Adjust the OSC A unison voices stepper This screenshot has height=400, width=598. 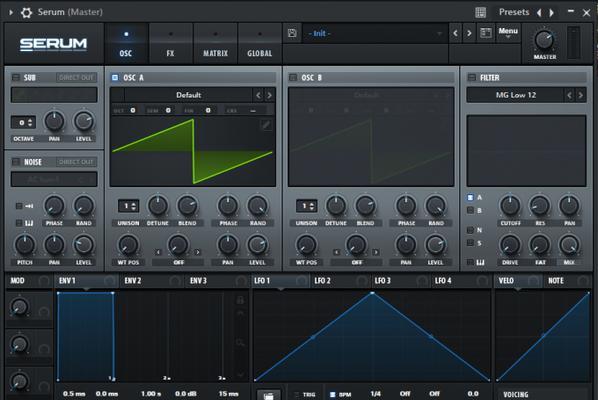(129, 206)
